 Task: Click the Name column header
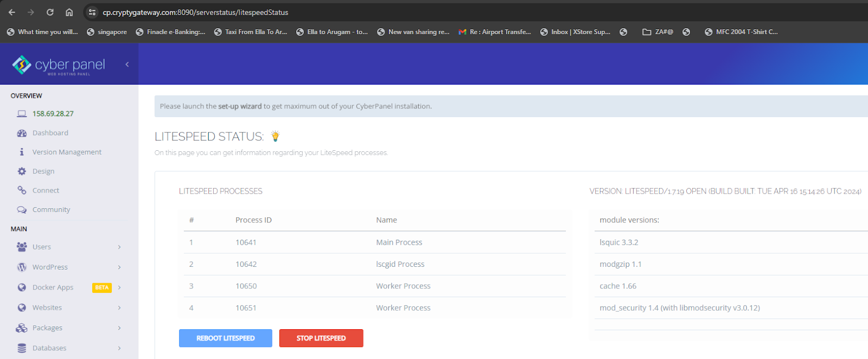386,220
